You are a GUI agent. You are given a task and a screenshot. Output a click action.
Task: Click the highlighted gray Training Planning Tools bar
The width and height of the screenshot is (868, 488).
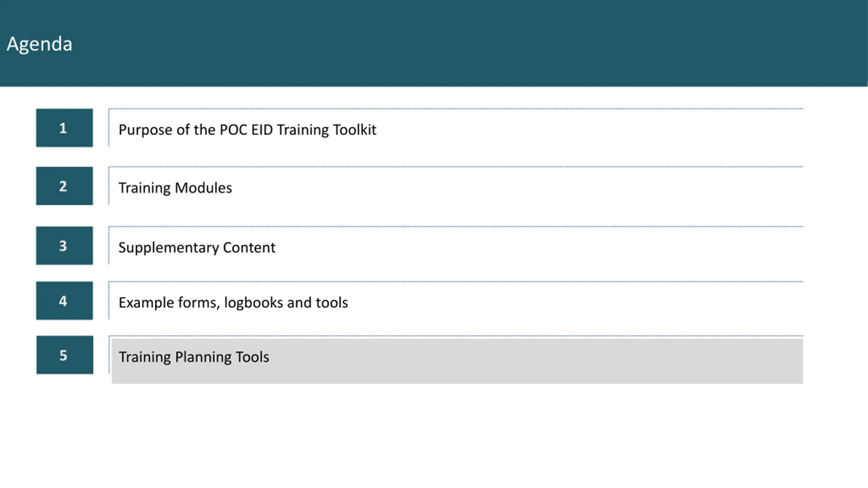click(457, 361)
